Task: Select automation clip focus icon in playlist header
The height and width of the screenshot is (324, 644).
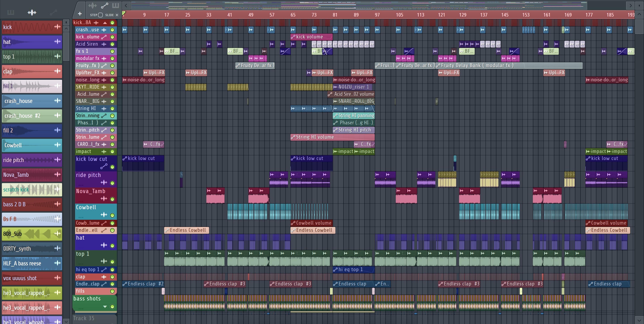Action: click(104, 5)
